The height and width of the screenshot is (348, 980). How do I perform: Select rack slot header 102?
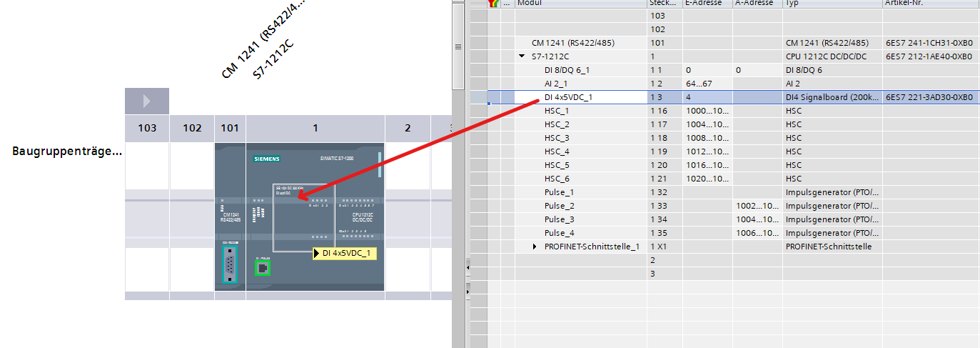(192, 128)
